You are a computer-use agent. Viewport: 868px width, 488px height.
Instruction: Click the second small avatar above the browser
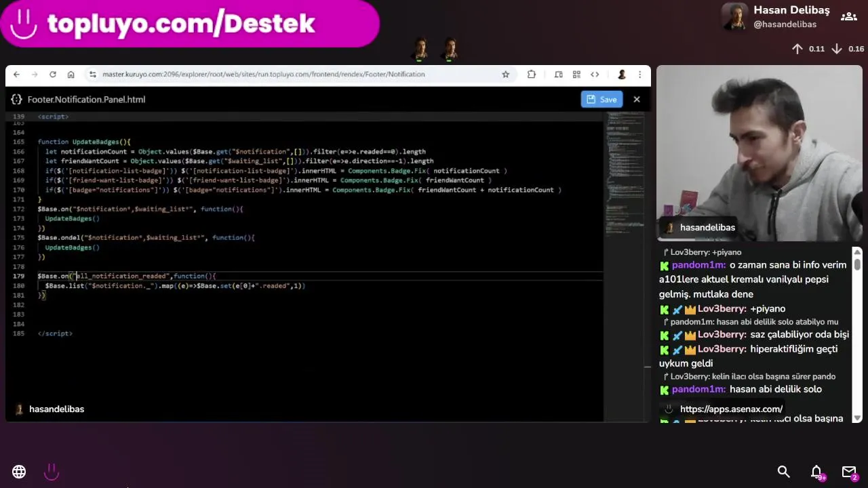tap(450, 49)
